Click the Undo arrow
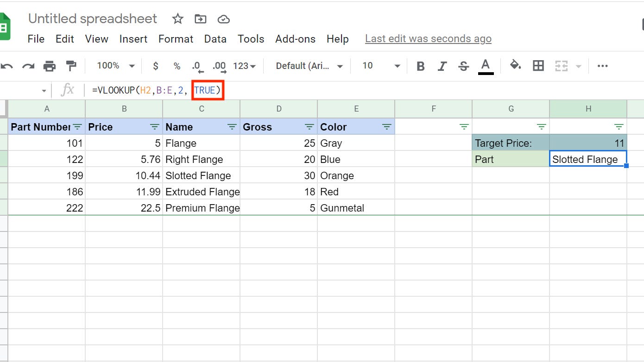Screen dimensions: 644x362 coord(7,66)
